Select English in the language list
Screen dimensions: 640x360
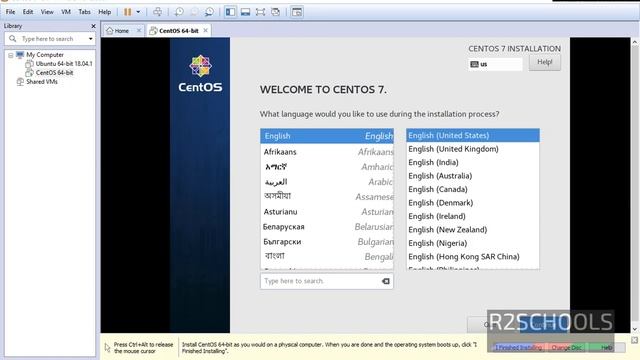click(327, 136)
